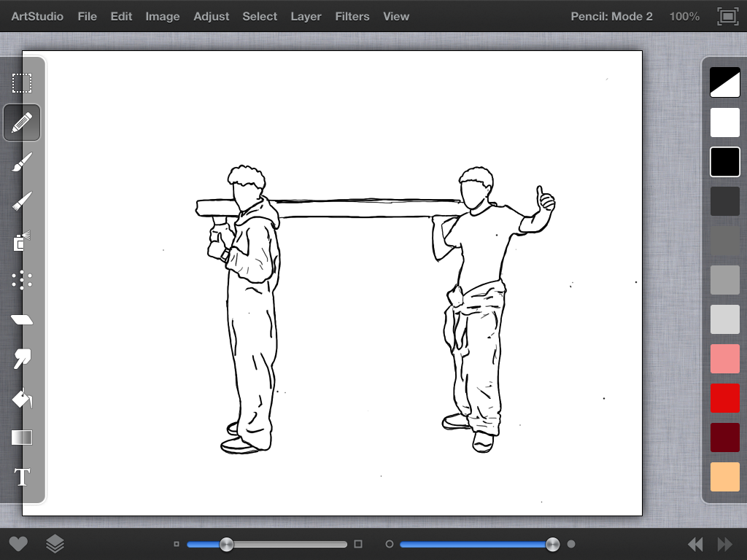Open the File menu
The height and width of the screenshot is (560, 747).
coord(87,16)
